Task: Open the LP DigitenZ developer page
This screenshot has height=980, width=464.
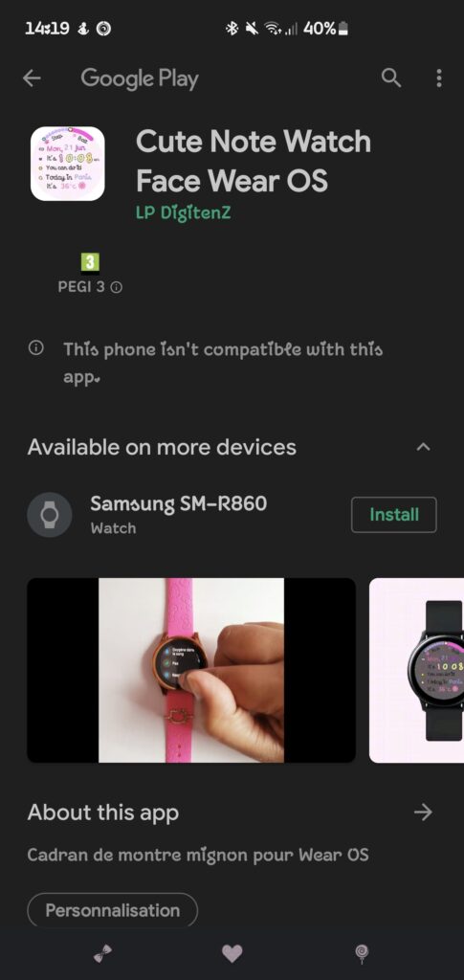Action: 184,212
